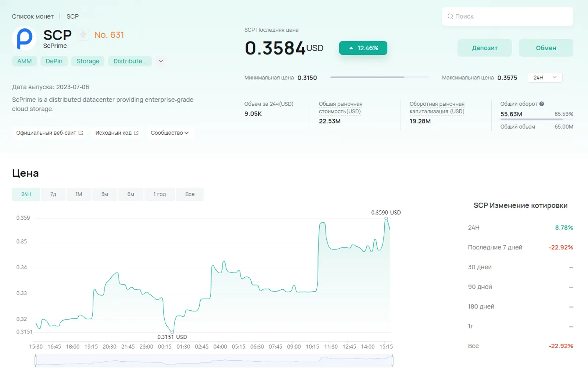Click the Депозит button
Viewport: 588px width, 379px height.
tap(485, 48)
